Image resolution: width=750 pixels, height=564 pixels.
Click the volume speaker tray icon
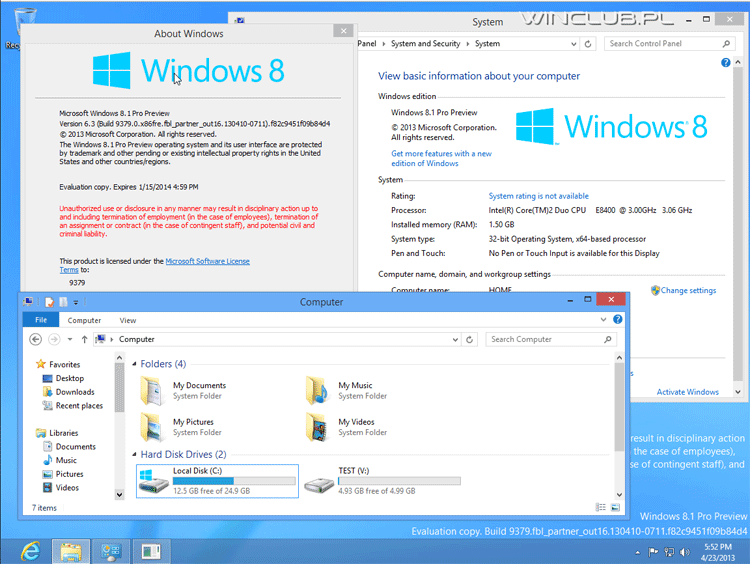coord(685,552)
